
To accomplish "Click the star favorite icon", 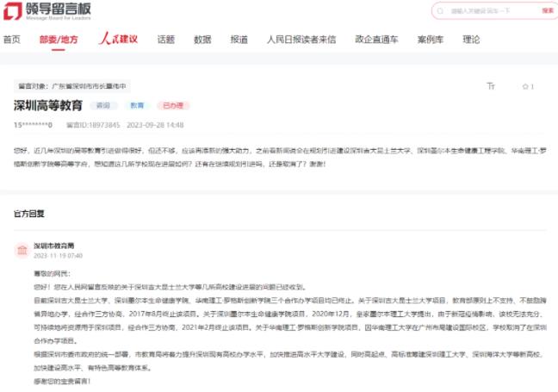I will pyautogui.click(x=525, y=86).
